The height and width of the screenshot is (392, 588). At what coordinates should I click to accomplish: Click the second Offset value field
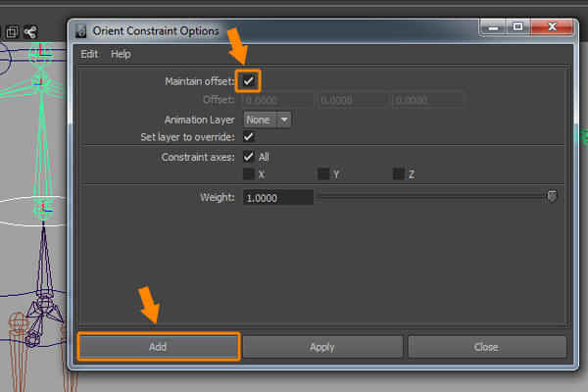click(353, 100)
